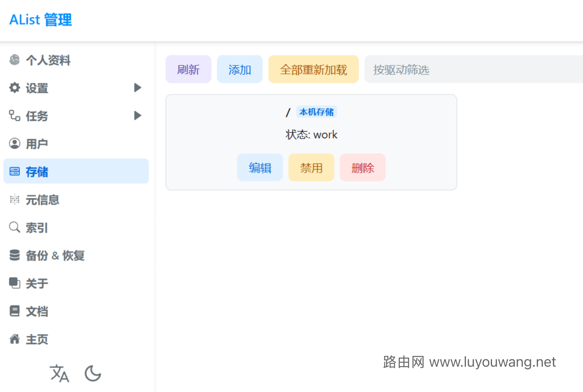Image resolution: width=583 pixels, height=392 pixels.
Task: Click the 按驱动筛选 filter input field
Action: 435,69
